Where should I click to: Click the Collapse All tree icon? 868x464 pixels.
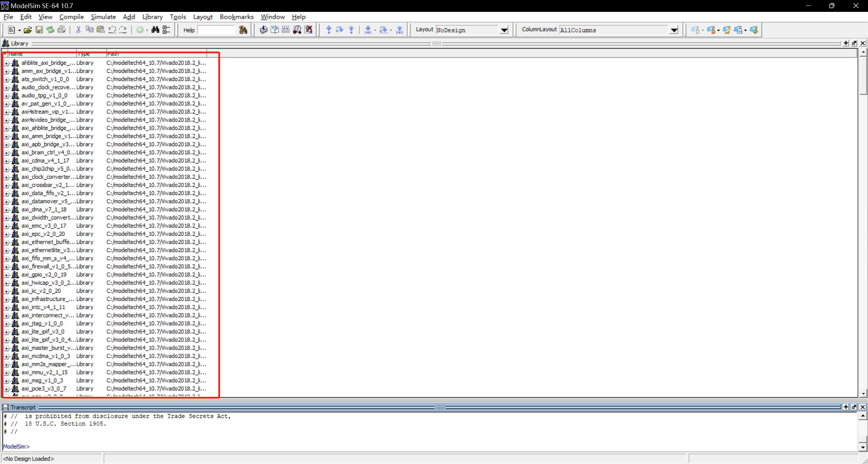point(166,30)
